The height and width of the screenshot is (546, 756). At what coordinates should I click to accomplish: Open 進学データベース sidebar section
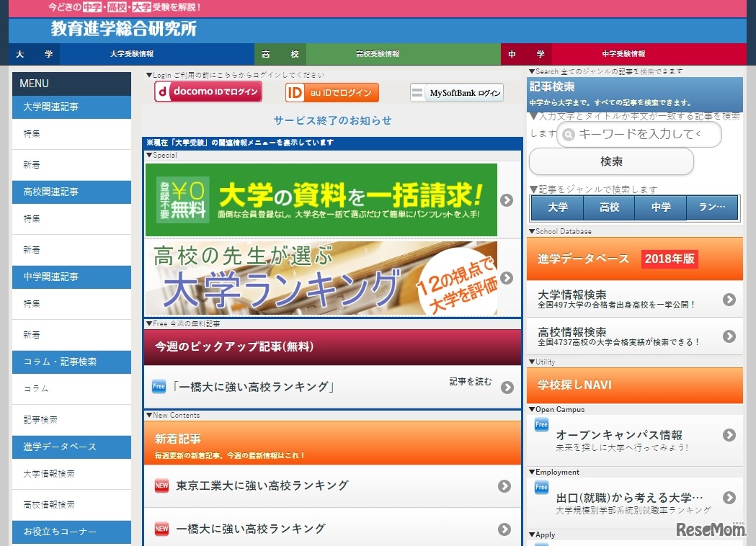[x=71, y=447]
